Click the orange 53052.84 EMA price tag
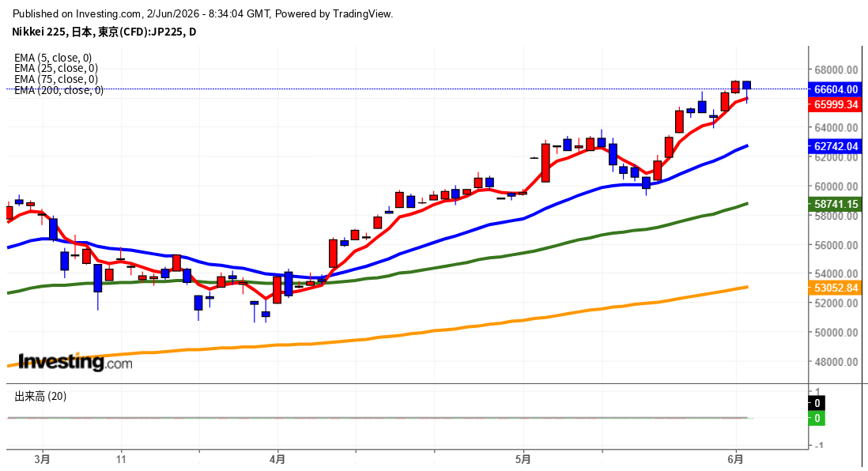The height and width of the screenshot is (471, 868). 836,287
